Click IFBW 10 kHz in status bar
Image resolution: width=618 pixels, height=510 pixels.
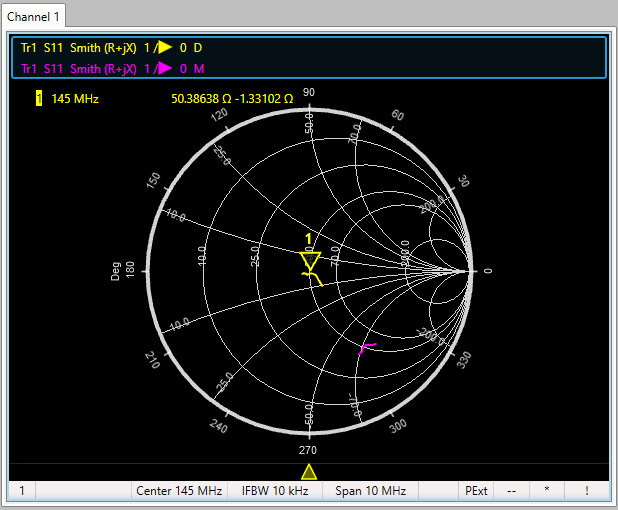pos(274,491)
